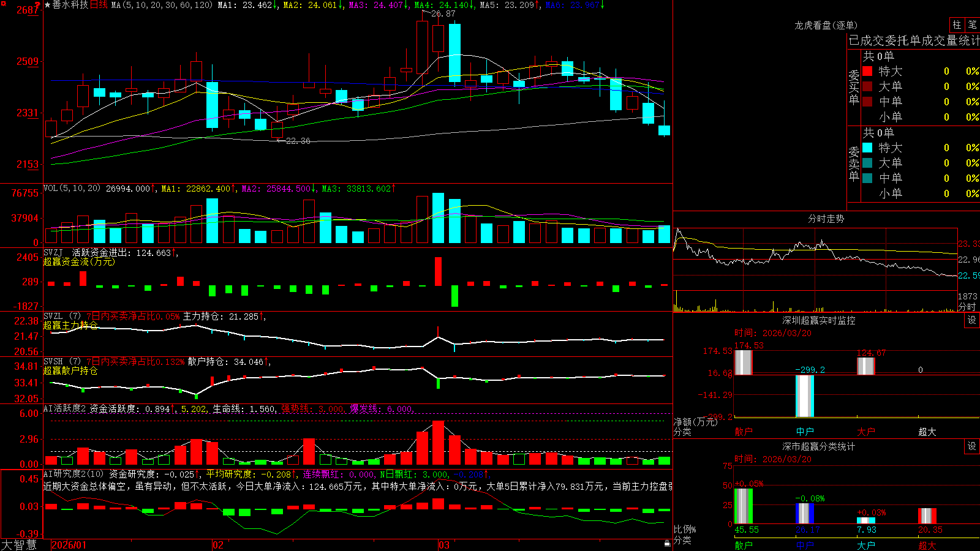The width and height of the screenshot is (980, 551).
Task: Click the 委卖单 section label
Action: click(x=854, y=163)
